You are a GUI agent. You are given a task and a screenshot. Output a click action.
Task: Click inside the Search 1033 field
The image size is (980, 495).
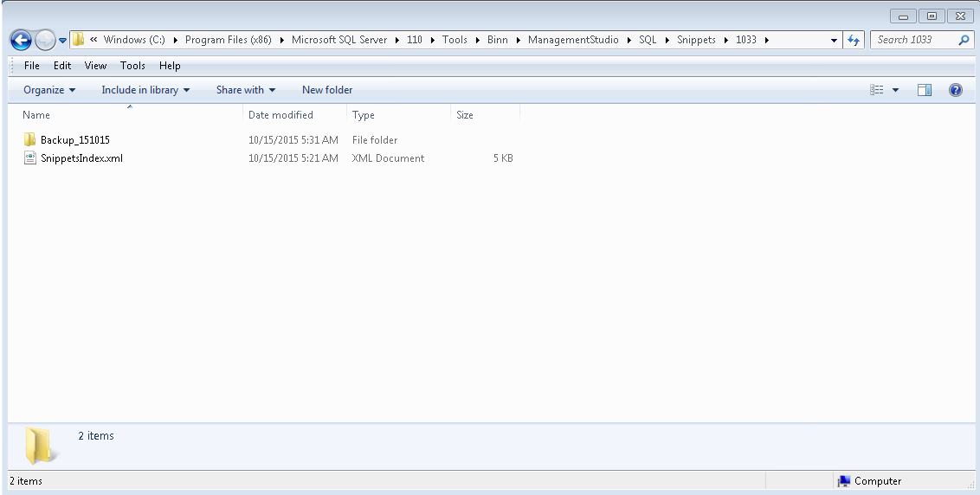pos(913,40)
